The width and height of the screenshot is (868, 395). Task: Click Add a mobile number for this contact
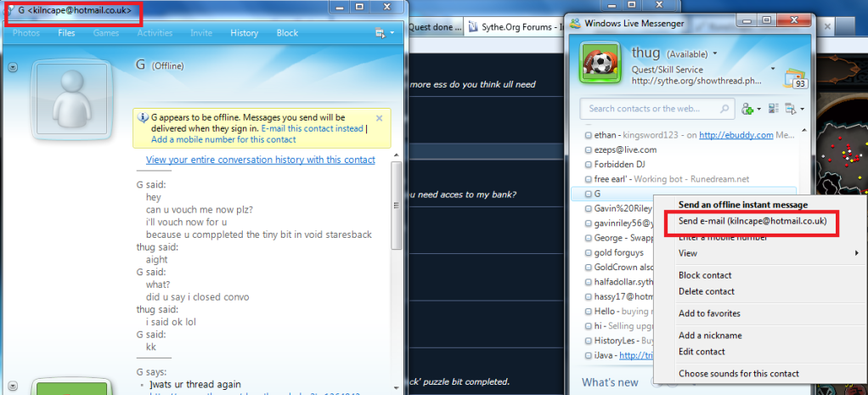[223, 139]
